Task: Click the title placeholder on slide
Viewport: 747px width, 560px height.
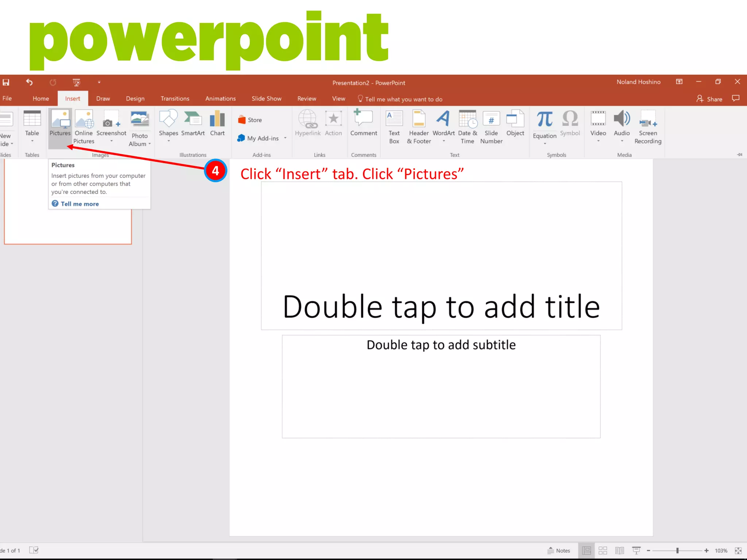Action: pos(441,256)
